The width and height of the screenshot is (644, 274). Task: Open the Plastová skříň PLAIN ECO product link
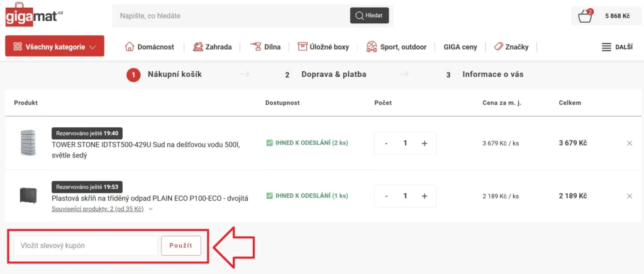[150, 198]
